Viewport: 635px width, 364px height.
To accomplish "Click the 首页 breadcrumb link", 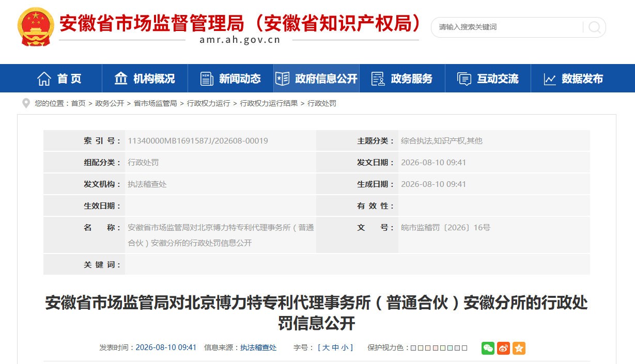I will click(79, 103).
